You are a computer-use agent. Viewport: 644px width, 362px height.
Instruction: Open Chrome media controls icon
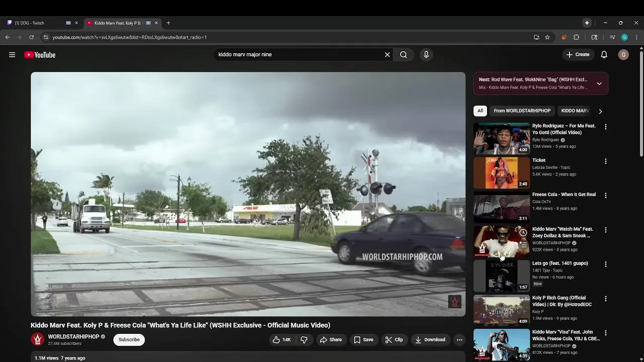pos(612,37)
